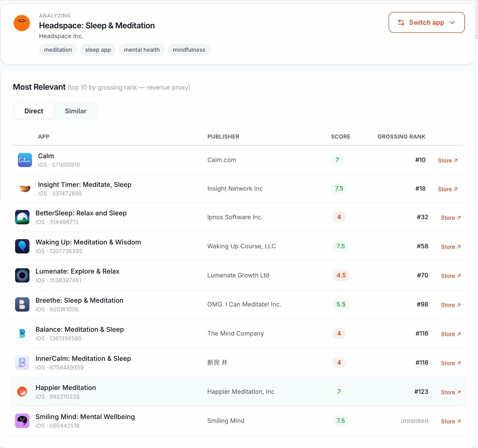Click BetterSleep's score badge of 4
Viewport: 478px width, 448px height.
[x=339, y=217]
